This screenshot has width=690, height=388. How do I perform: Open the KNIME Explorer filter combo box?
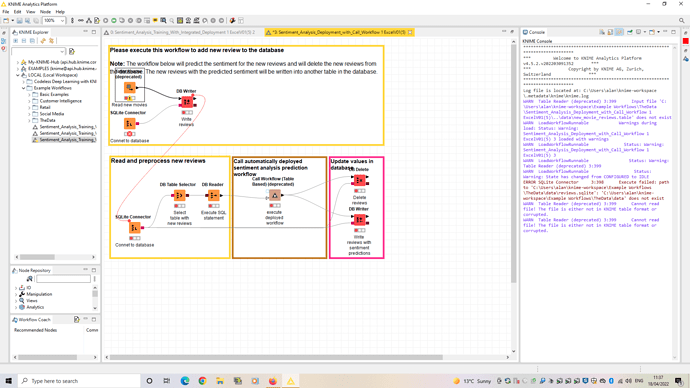pyautogui.click(x=39, y=51)
